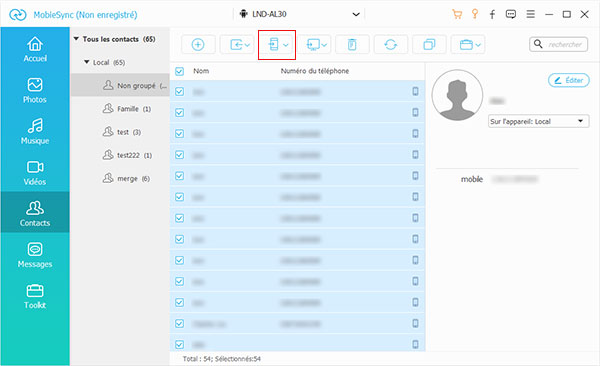Open the Toolkit section in sidebar

35,296
